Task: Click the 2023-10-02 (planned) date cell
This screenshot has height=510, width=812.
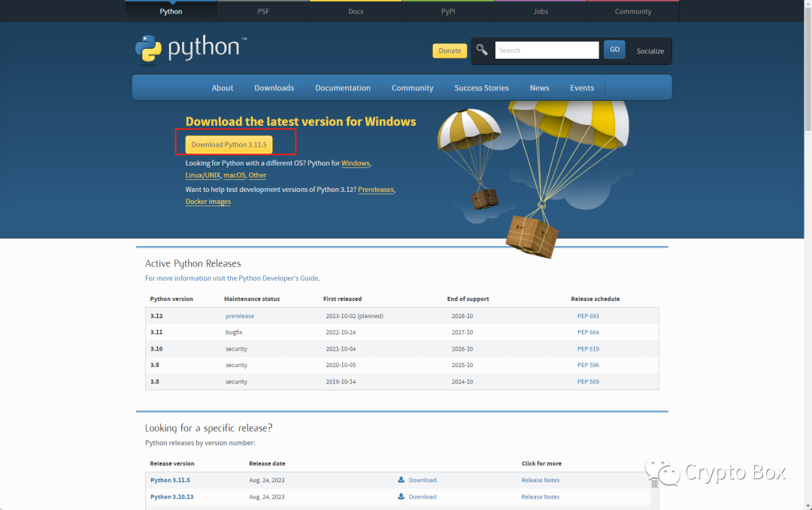Action: tap(355, 316)
